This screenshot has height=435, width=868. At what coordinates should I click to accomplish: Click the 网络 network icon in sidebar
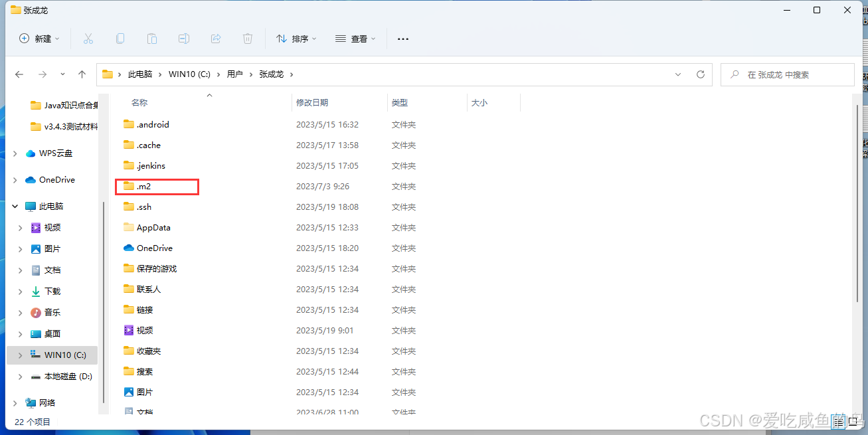click(x=31, y=403)
